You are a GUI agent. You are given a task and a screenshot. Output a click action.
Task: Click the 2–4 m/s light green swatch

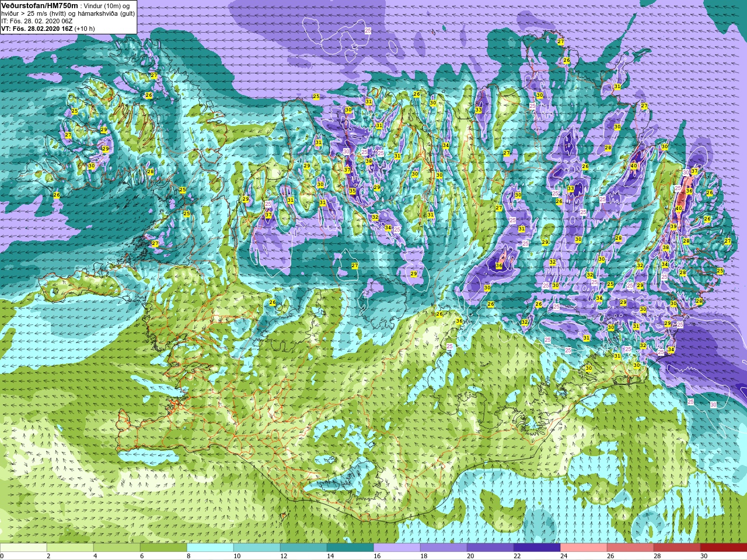click(x=70, y=548)
